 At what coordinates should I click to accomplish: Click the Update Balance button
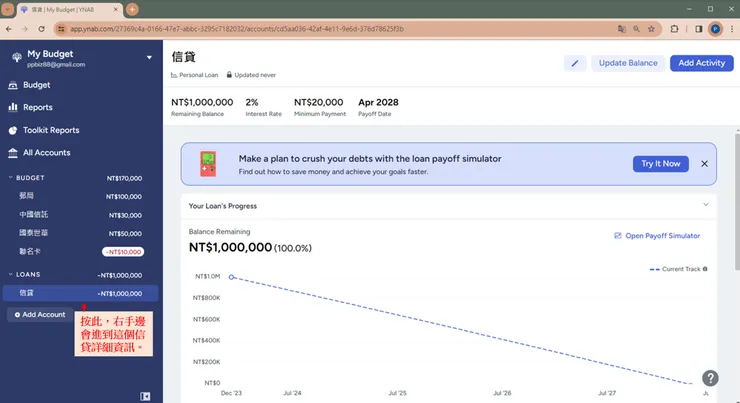pos(627,63)
